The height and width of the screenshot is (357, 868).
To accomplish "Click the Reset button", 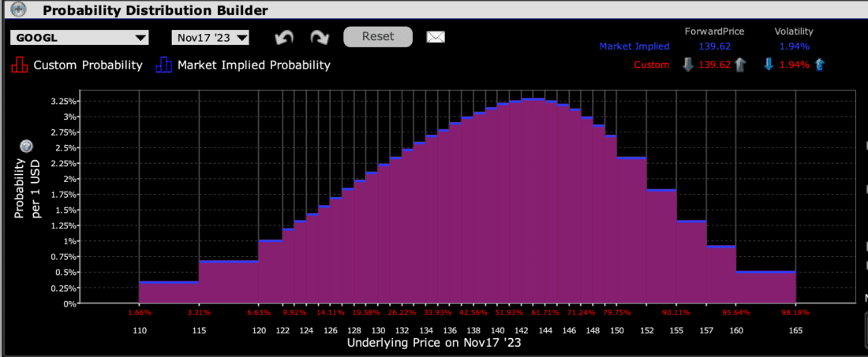I will click(x=378, y=36).
